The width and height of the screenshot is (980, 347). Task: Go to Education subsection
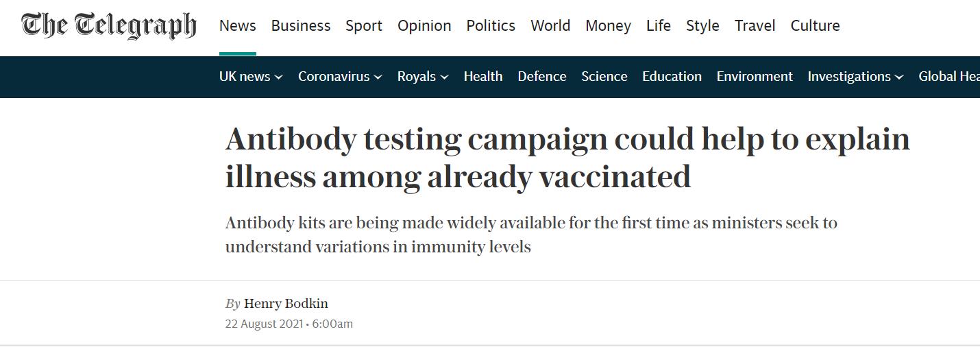(672, 77)
